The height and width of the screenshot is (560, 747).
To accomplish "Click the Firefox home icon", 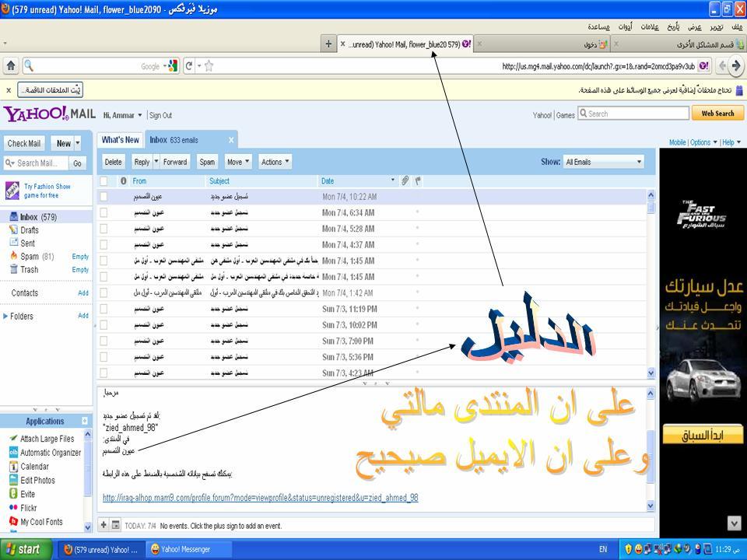I will (x=10, y=66).
